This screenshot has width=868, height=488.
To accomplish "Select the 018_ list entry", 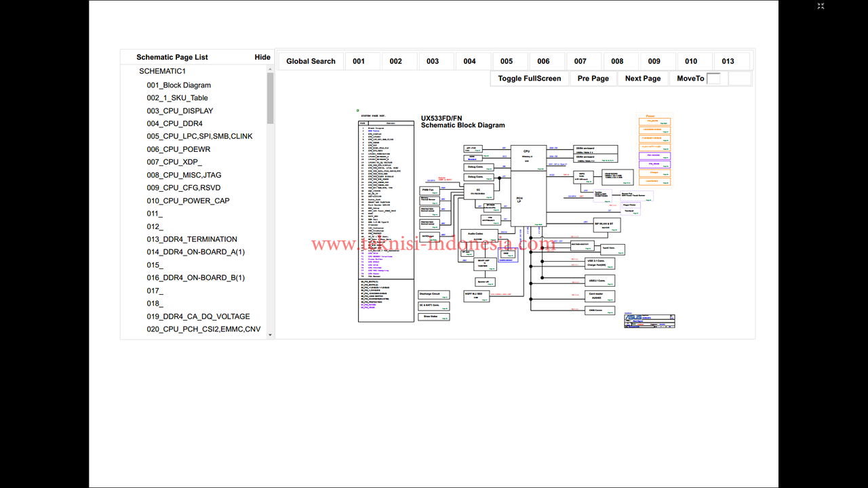I will click(x=155, y=304).
